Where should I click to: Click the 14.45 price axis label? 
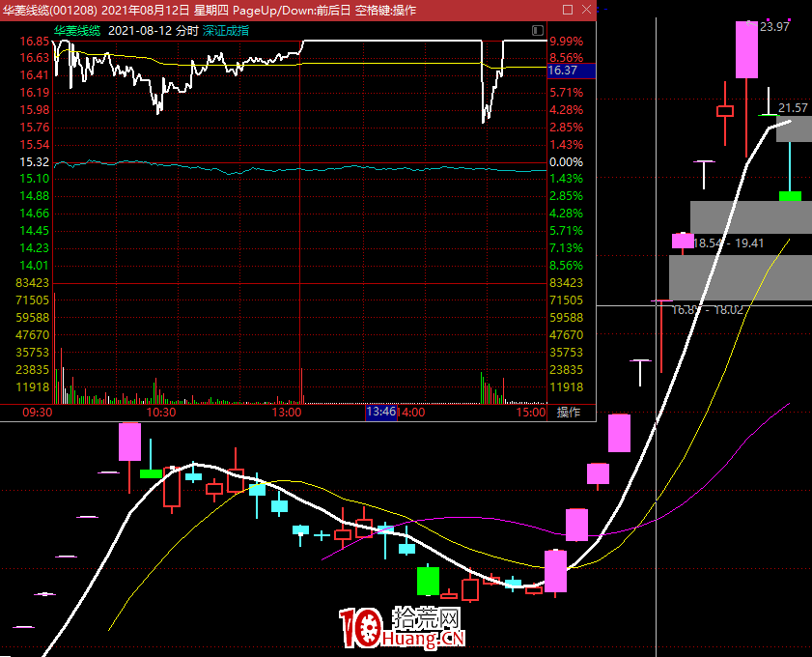(34, 231)
